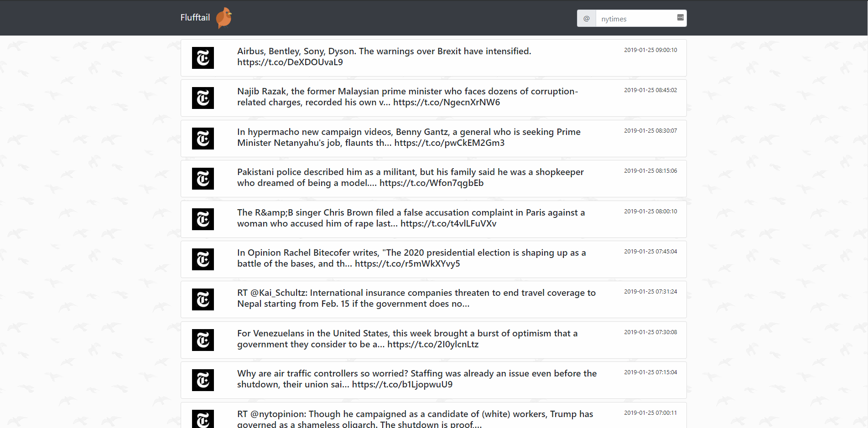Click the tweet text about R&B singer Chris Brown
The image size is (868, 428).
click(411, 218)
